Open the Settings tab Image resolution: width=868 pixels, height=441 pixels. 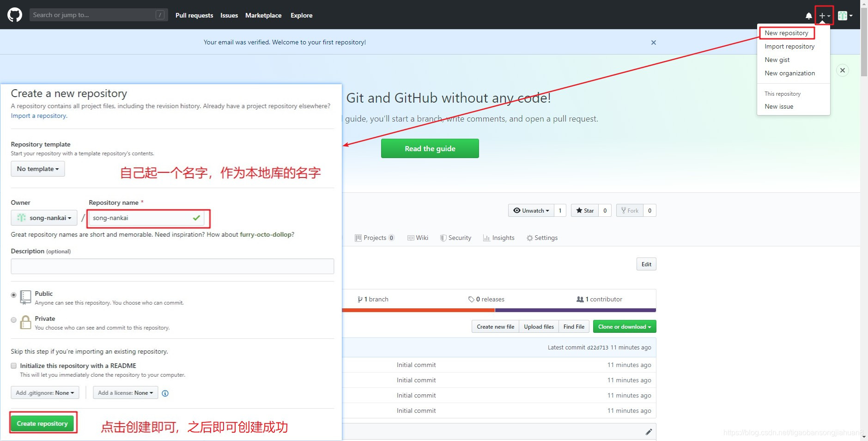(542, 238)
